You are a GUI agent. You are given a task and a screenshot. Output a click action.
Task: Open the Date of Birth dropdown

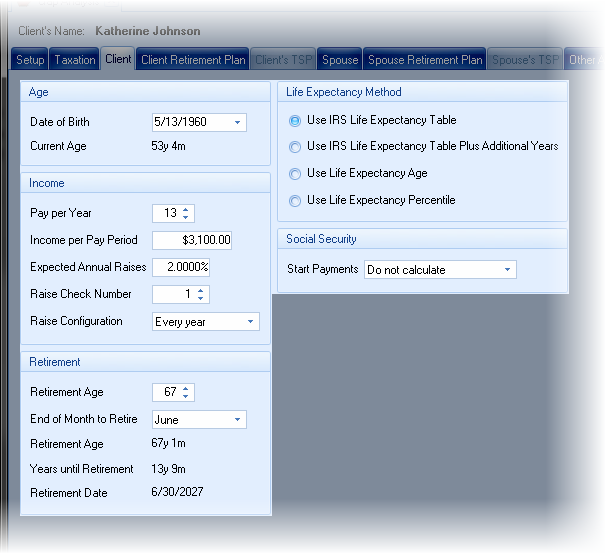[238, 123]
